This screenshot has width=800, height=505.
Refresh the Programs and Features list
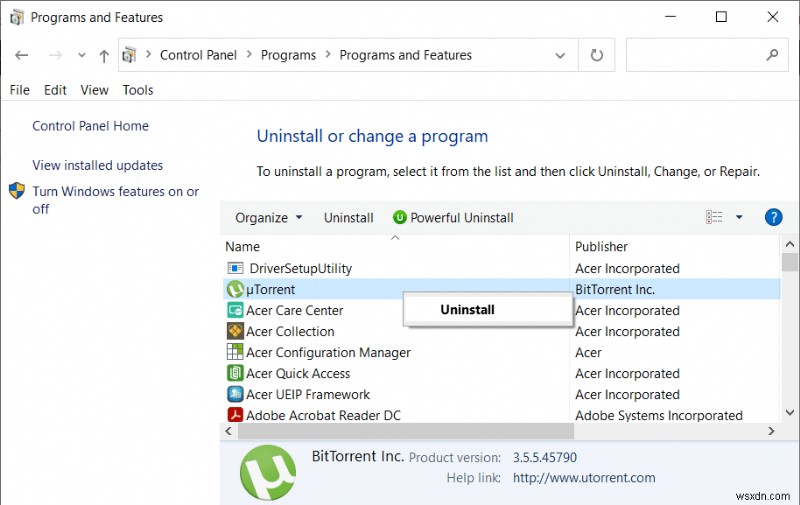pos(596,55)
